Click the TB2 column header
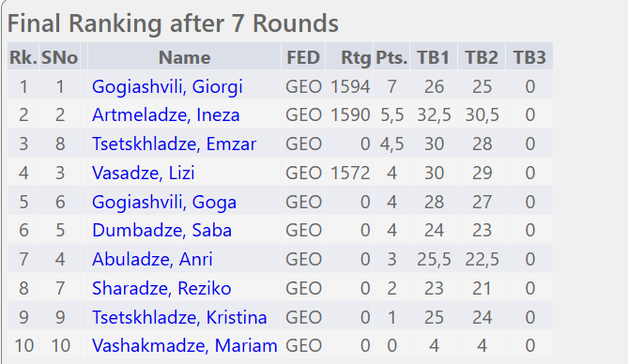Image resolution: width=628 pixels, height=364 pixels. [482, 57]
